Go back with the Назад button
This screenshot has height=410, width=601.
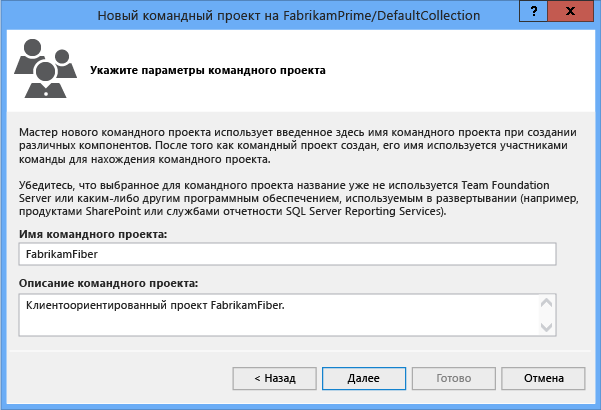pyautogui.click(x=274, y=379)
